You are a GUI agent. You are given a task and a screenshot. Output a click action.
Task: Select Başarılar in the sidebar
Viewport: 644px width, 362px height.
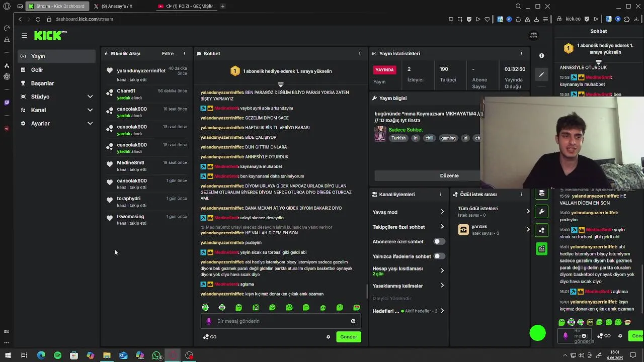click(x=56, y=83)
